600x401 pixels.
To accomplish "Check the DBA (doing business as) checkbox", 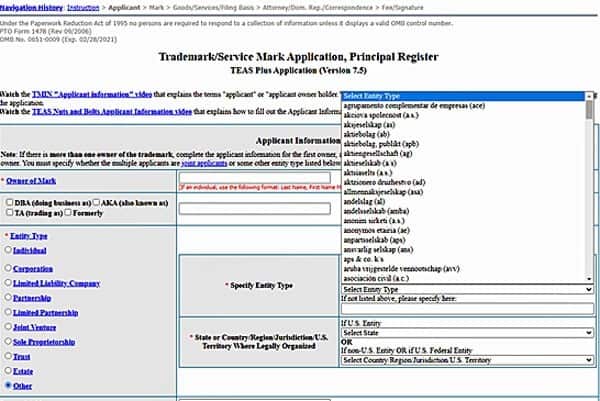I will point(10,202).
